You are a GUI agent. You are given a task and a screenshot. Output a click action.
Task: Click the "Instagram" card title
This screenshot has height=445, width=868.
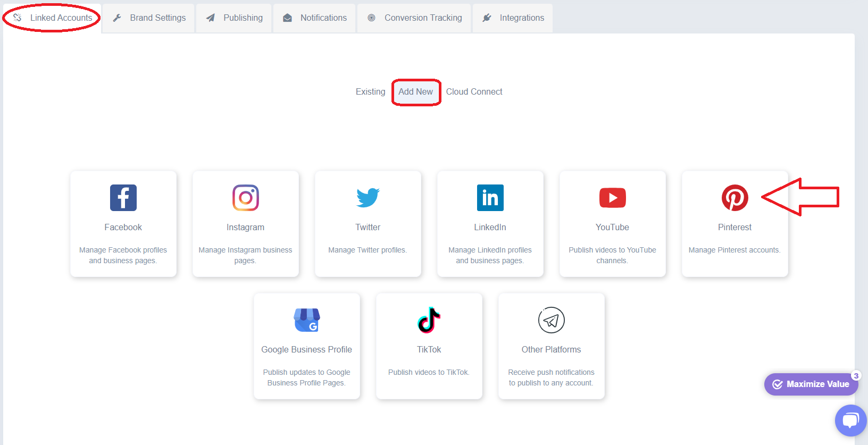(246, 228)
